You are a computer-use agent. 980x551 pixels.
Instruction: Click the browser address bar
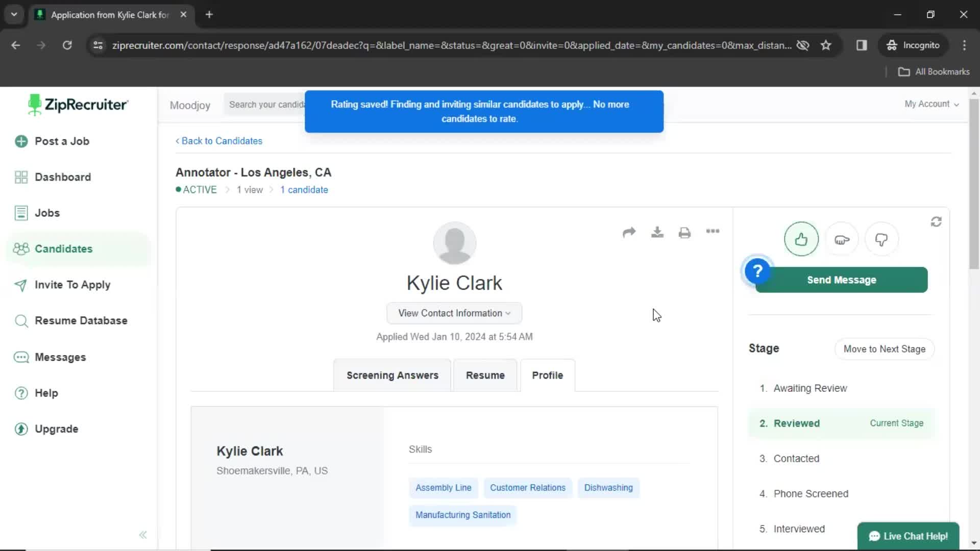click(x=451, y=45)
